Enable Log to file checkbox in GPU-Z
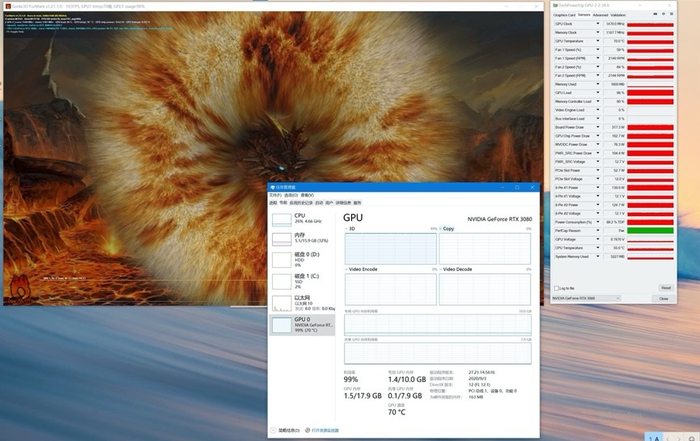This screenshot has height=441, width=700. 555,287
